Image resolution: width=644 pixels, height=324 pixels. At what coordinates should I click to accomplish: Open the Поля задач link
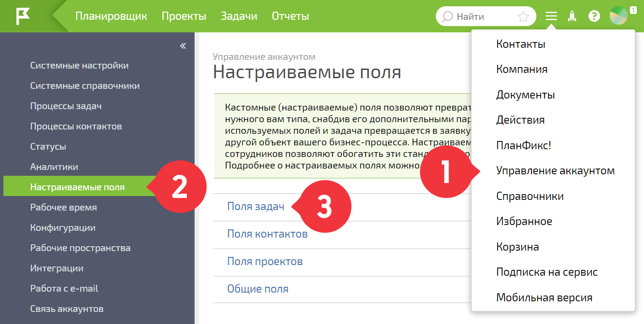pos(256,206)
